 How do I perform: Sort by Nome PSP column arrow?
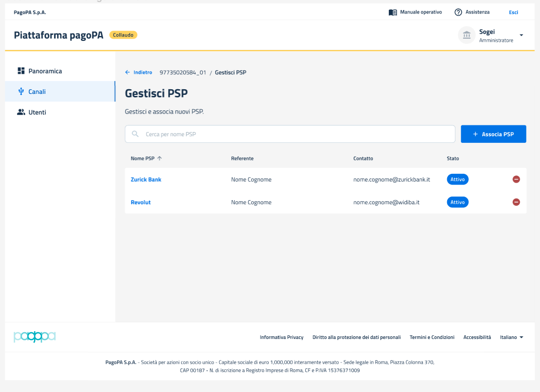[159, 158]
